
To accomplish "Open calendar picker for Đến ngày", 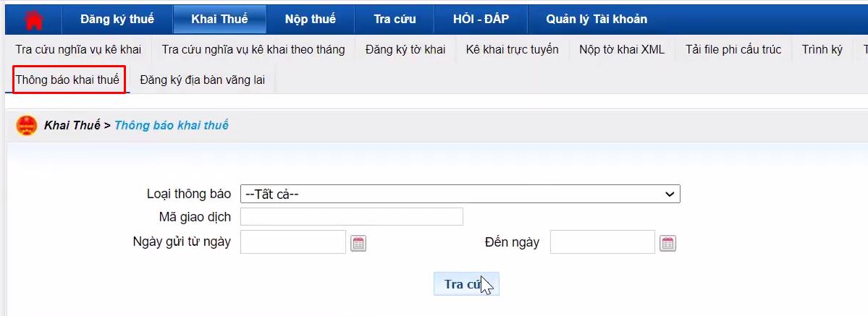I will [x=668, y=243].
